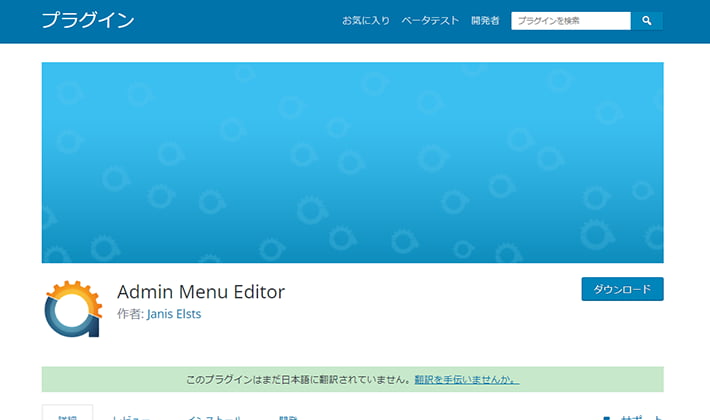
Task: Click the プラグイン site title
Action: (x=88, y=20)
